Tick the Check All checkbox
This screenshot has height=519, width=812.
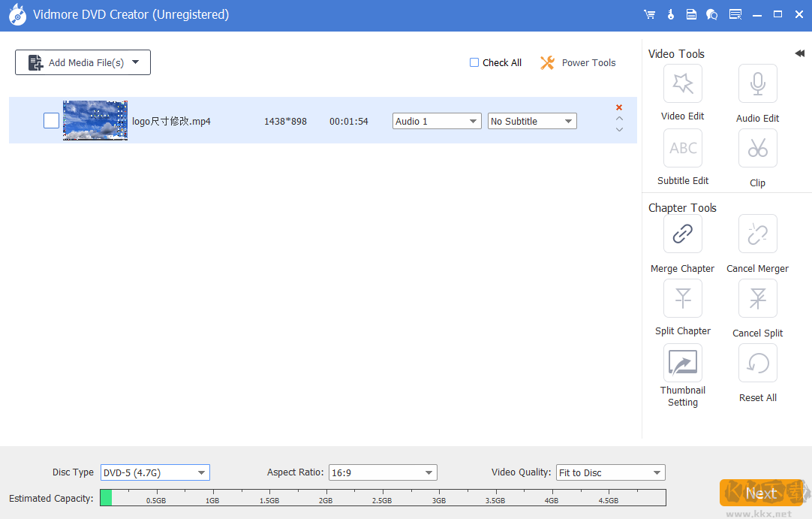(474, 62)
